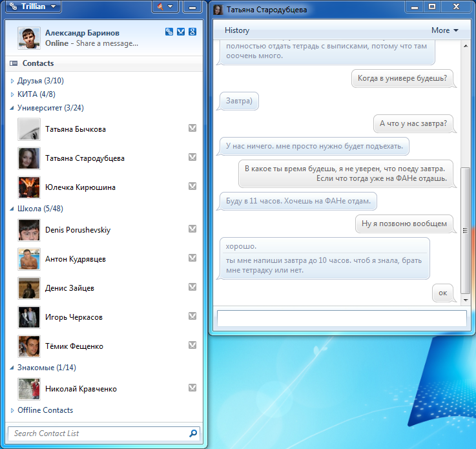Select contact Татьяна Бычкова
The height and width of the screenshot is (449, 476).
pyautogui.click(x=104, y=129)
